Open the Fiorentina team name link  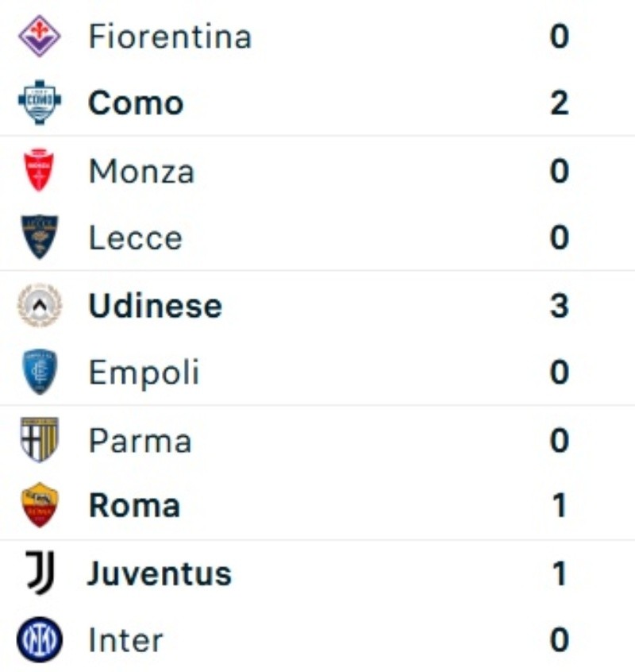coord(169,37)
